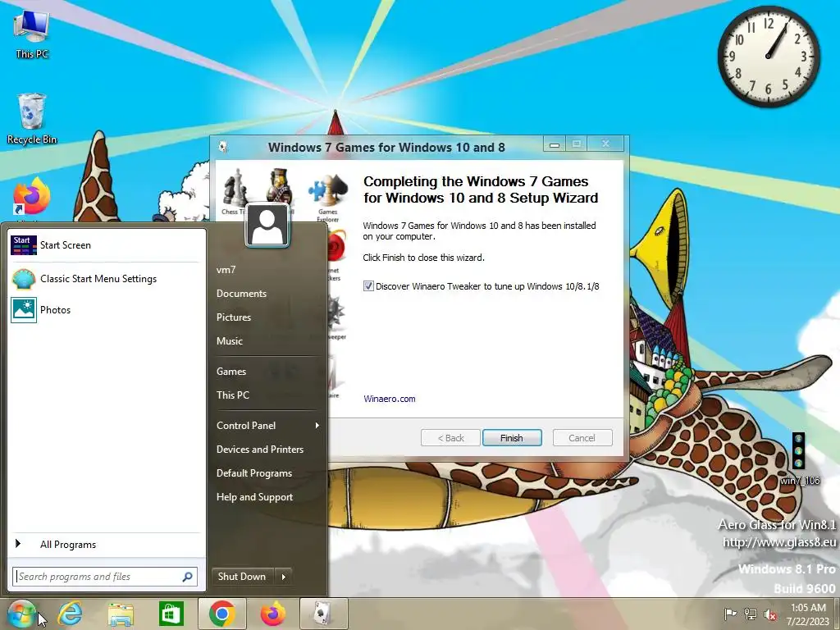
Task: Open vm7 user folder
Action: coord(226,269)
